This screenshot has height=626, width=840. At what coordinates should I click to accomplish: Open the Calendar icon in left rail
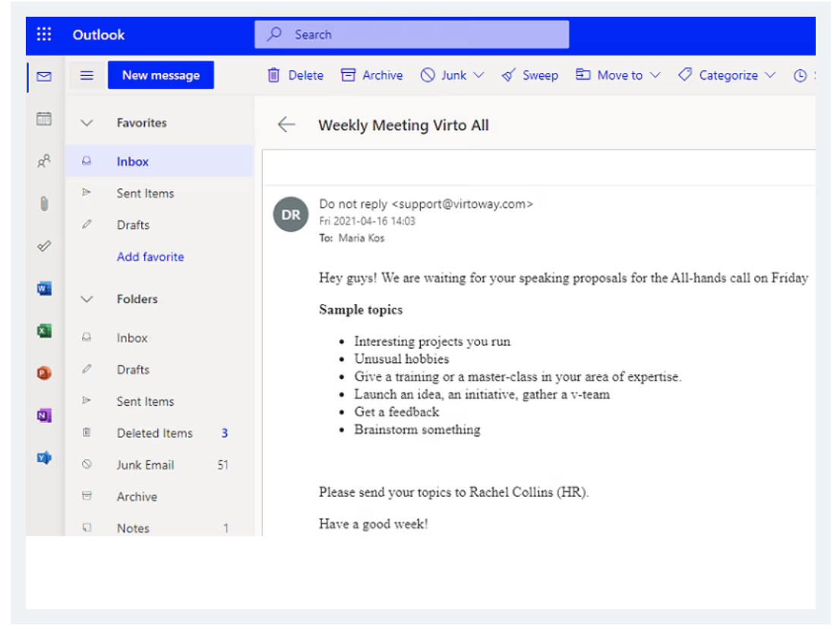coord(44,119)
